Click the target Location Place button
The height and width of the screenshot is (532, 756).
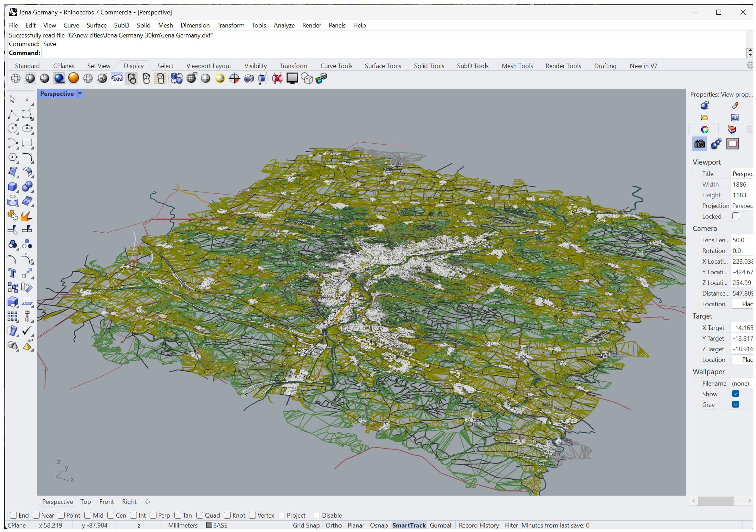click(x=743, y=359)
